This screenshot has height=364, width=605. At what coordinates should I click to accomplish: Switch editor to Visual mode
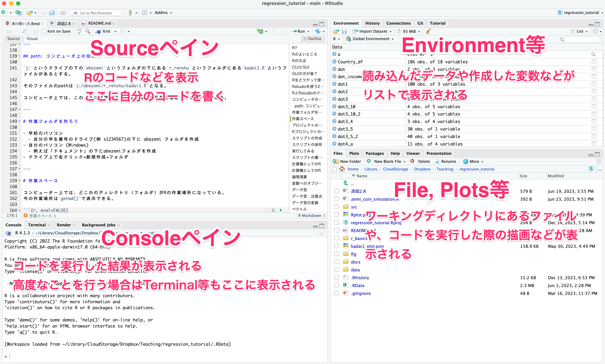[x=32, y=39]
